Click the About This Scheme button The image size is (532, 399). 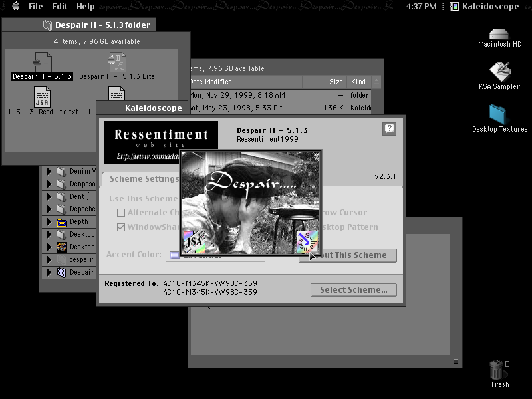click(x=347, y=255)
